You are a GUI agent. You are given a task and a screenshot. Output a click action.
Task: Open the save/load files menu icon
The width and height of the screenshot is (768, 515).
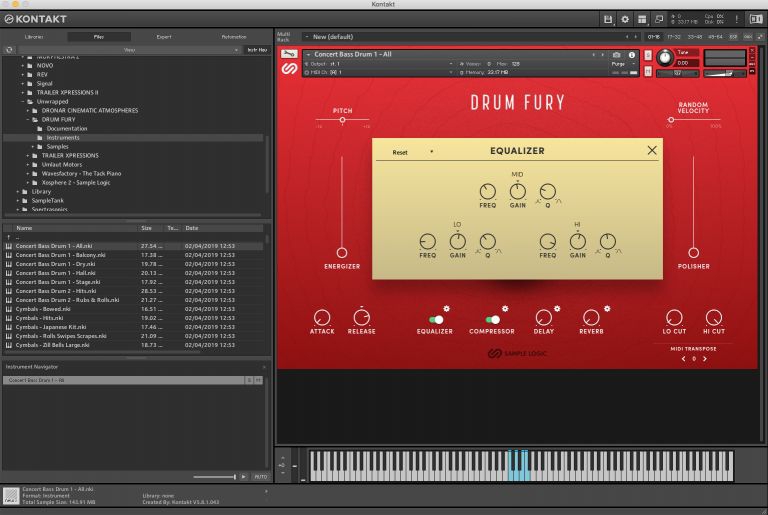pyautogui.click(x=608, y=19)
